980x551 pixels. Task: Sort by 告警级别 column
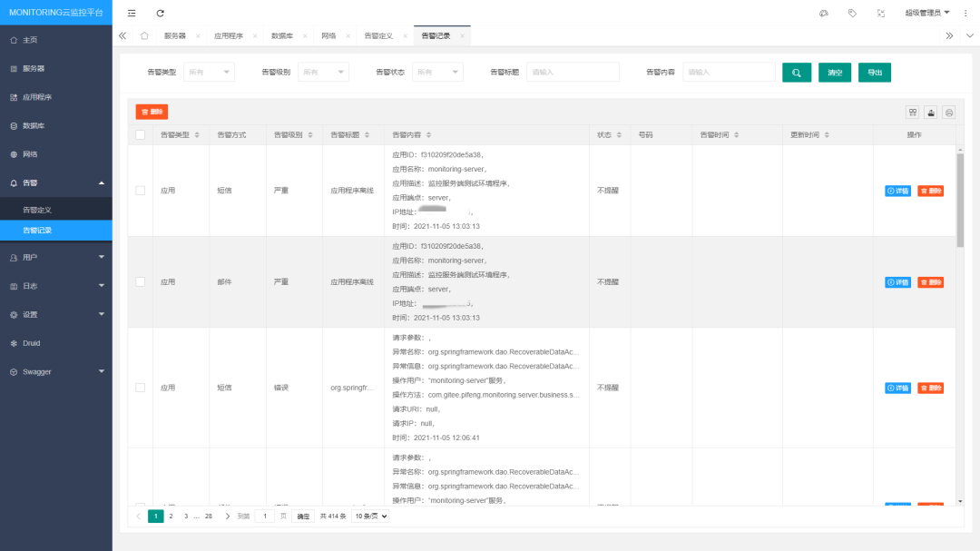pyautogui.click(x=310, y=135)
